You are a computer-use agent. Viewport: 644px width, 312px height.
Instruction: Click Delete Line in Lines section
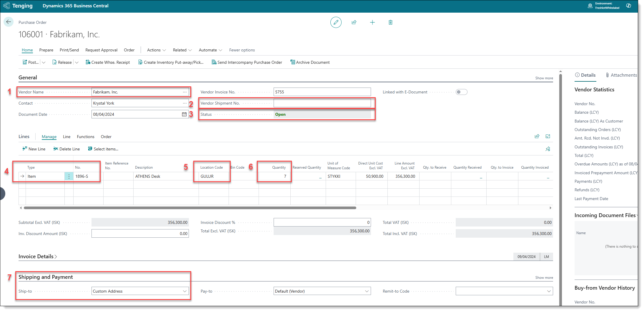coord(66,149)
